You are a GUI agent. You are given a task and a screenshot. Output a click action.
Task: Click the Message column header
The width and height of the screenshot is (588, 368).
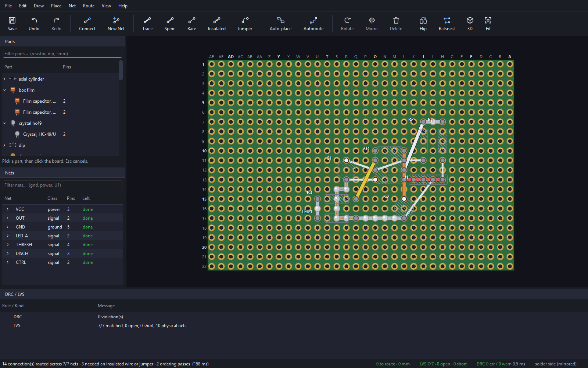point(106,306)
